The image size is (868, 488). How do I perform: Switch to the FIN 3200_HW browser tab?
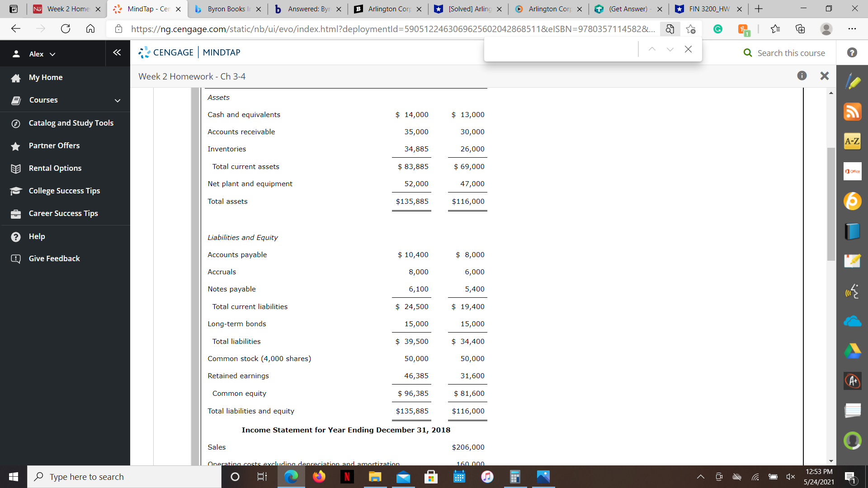[708, 9]
